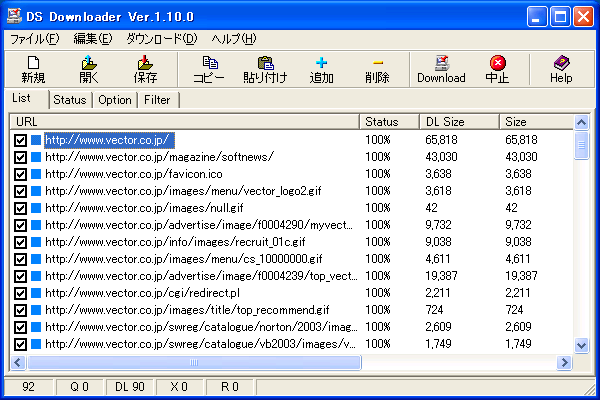Click the horizontal scrollbar thumb
Image resolution: width=600 pixels, height=400 pixels.
tap(194, 362)
